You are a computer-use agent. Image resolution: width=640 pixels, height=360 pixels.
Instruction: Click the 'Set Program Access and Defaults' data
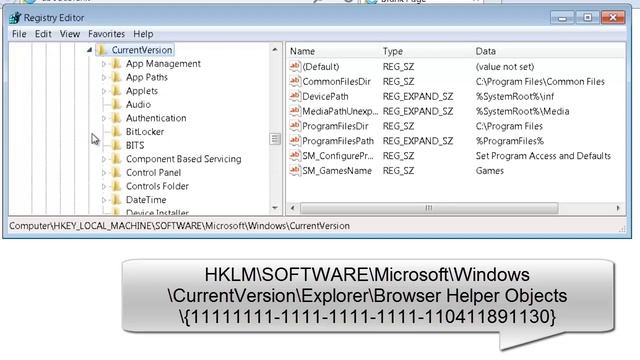(x=543, y=156)
